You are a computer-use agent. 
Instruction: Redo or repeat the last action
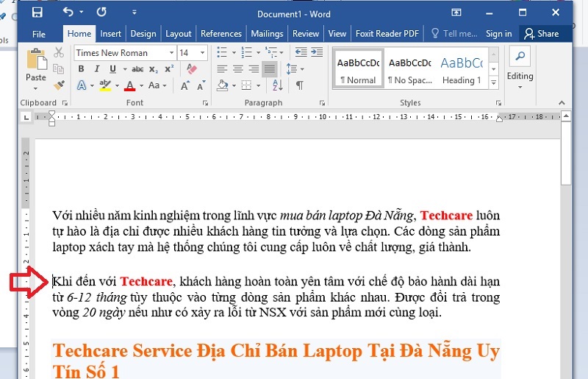click(x=101, y=13)
